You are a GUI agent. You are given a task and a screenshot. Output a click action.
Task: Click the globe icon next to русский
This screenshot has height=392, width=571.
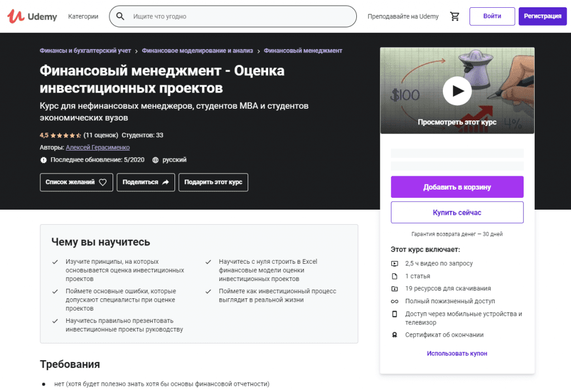click(156, 160)
